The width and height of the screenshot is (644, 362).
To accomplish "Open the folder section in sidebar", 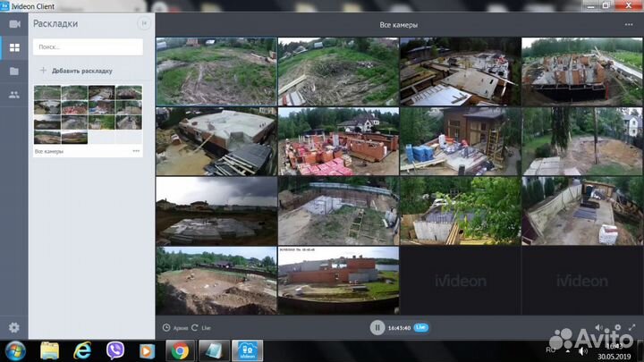I will click(14, 71).
